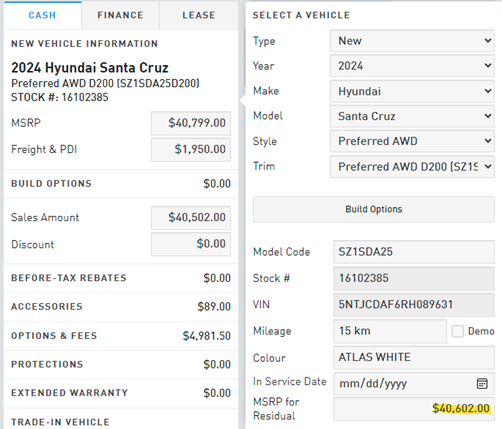Toggle the Demo checkbox
This screenshot has width=502, height=429.
click(457, 331)
